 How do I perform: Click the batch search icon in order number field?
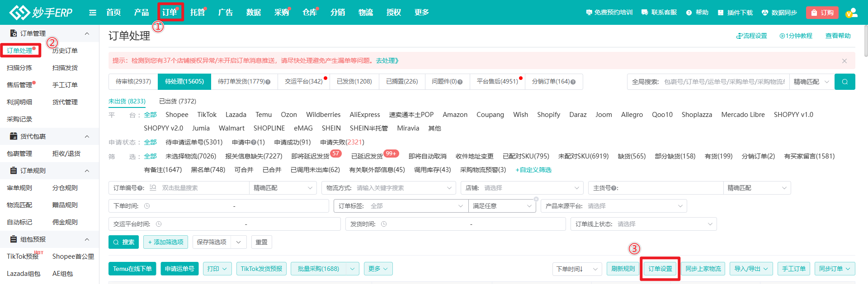(x=153, y=188)
